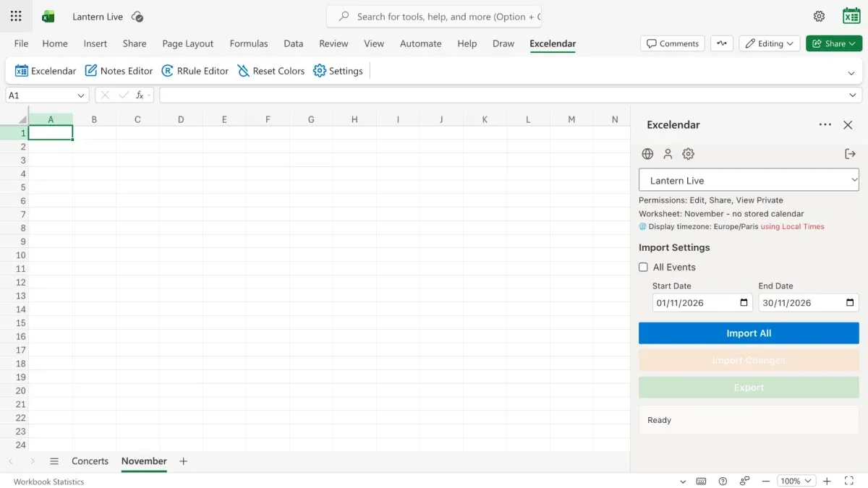Open the Page Layout ribbon tab

188,43
